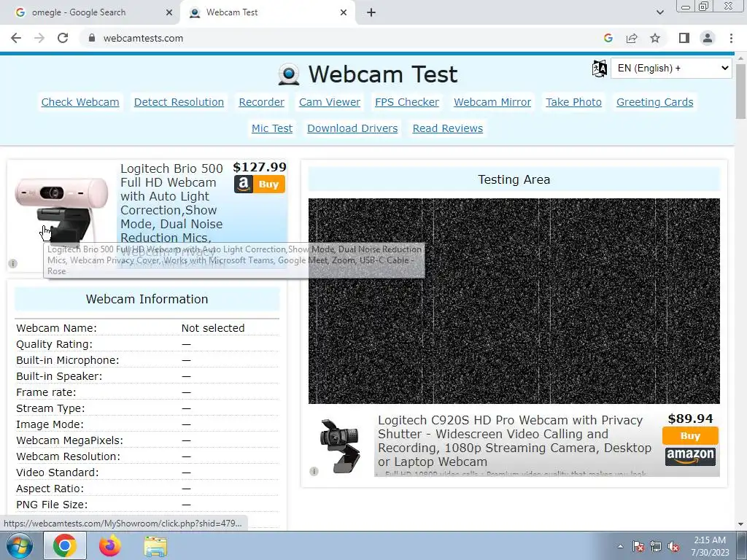Click Chrome icon in taskbar
This screenshot has width=747, height=560.
pos(65,545)
